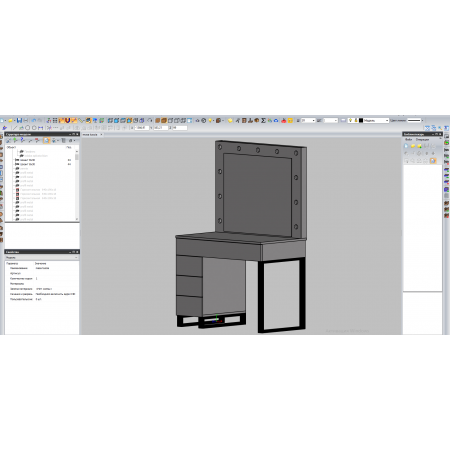Click the blue Undo arrow icon
This screenshot has height=450, width=450.
pyautogui.click(x=34, y=120)
